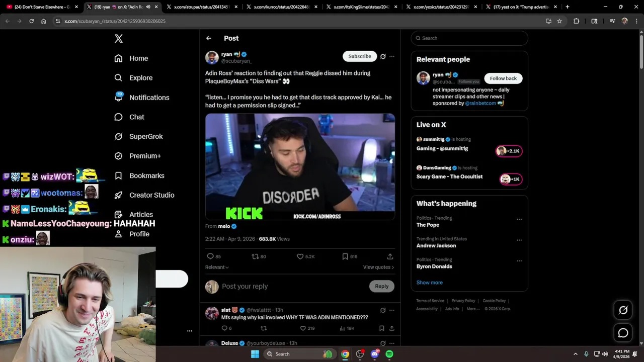Open the Grok floating button
The image size is (644, 362).
[x=623, y=310]
